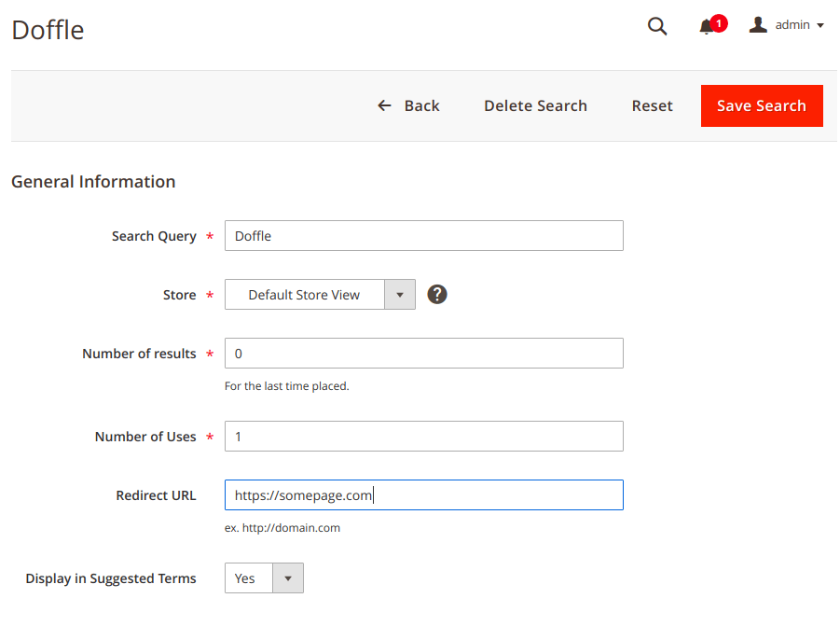Click the admin user avatar icon
The width and height of the screenshot is (840, 626).
tap(758, 25)
